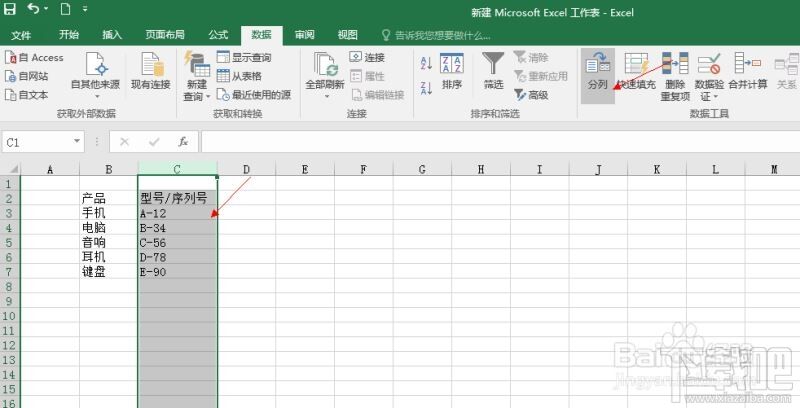
Task: Click the New blank document icon
Action: pyautogui.click(x=65, y=9)
